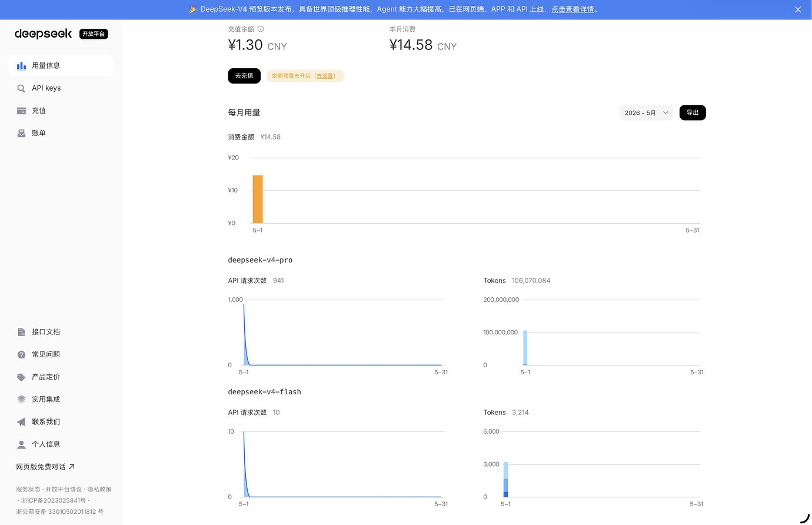The height and width of the screenshot is (525, 812).
Task: Click the black 去充值 button
Action: [244, 76]
